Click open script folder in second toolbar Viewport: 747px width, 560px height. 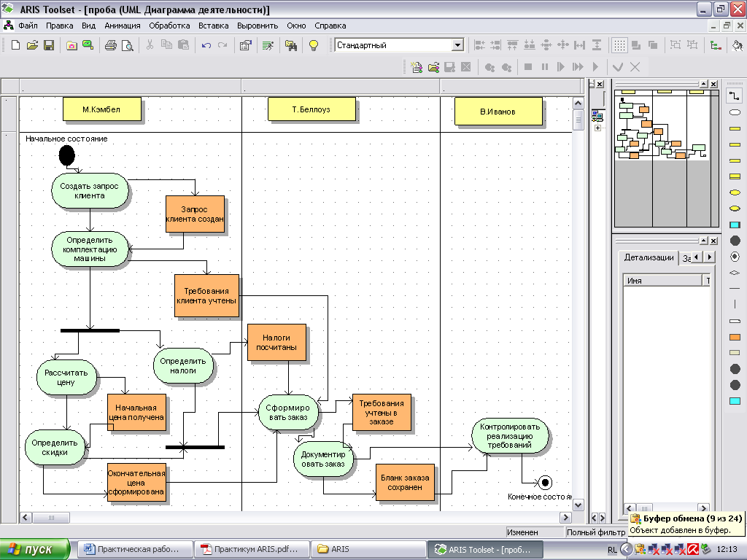tap(433, 66)
